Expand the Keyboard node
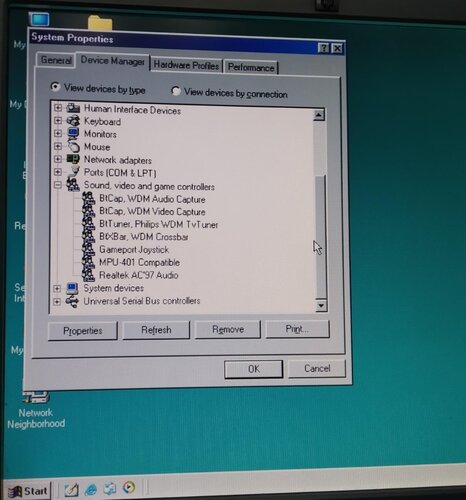The image size is (466, 500). click(x=58, y=120)
